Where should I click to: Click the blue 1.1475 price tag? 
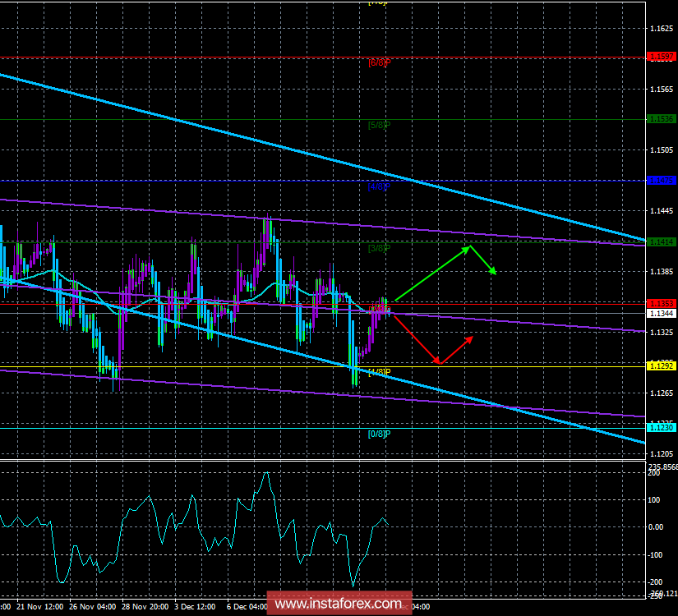tap(662, 180)
